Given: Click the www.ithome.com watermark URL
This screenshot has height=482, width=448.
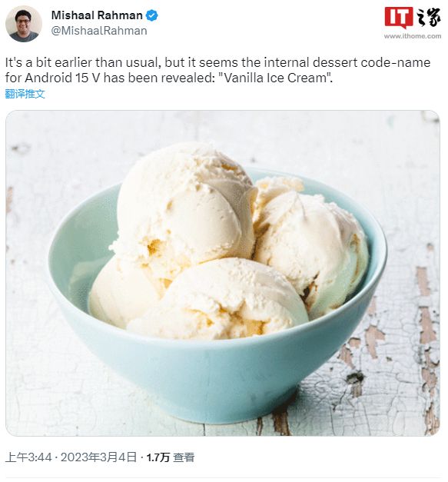Looking at the screenshot, I should coord(413,36).
